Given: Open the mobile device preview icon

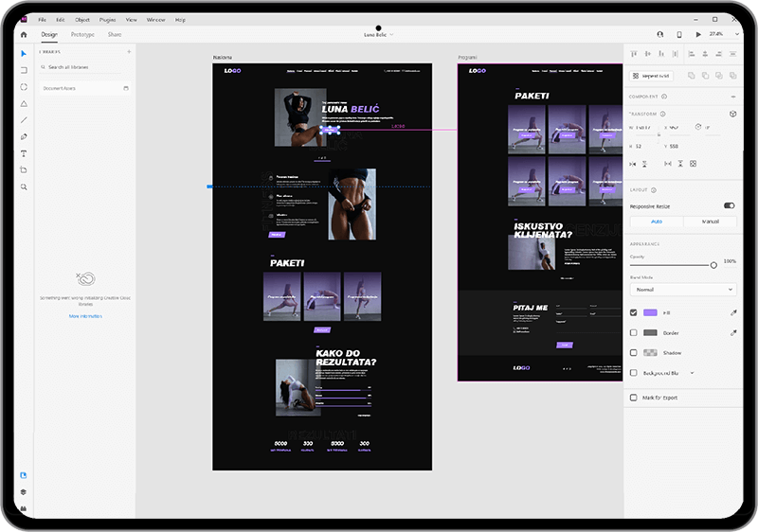Looking at the screenshot, I should (x=679, y=34).
